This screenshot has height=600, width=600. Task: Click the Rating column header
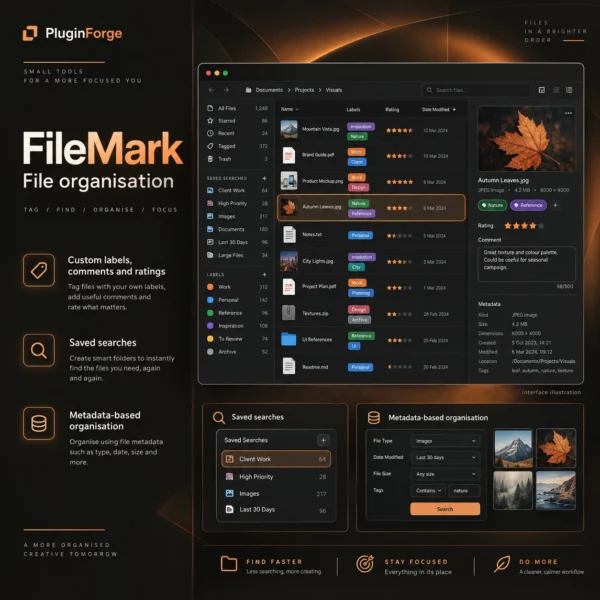(392, 110)
